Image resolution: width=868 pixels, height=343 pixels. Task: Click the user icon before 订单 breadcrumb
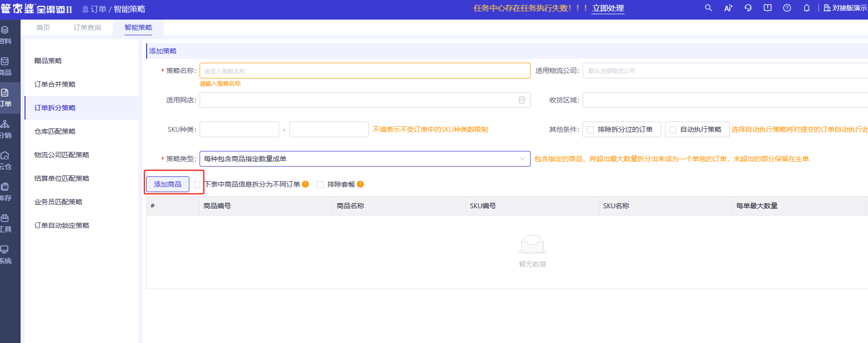point(85,9)
